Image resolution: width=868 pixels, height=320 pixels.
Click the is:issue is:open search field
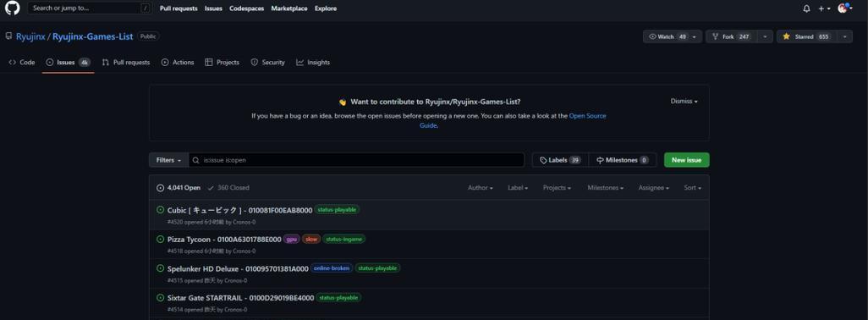point(356,160)
